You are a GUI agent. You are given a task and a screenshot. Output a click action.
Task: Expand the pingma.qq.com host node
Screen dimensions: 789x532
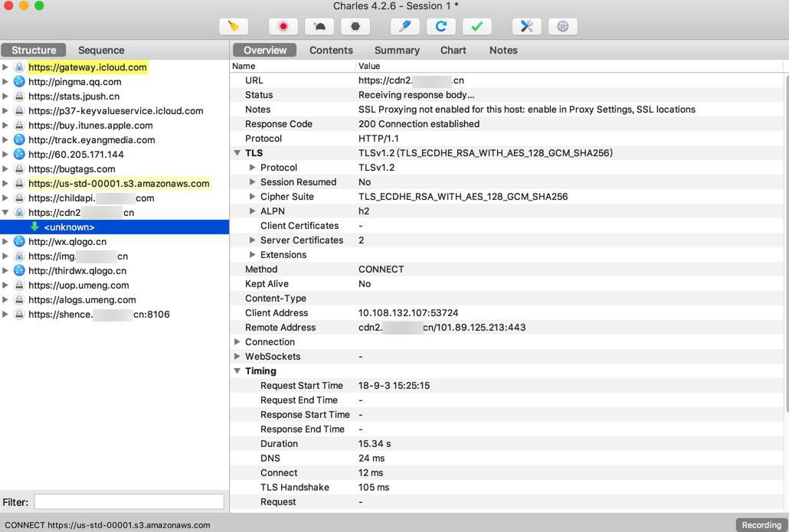5,81
